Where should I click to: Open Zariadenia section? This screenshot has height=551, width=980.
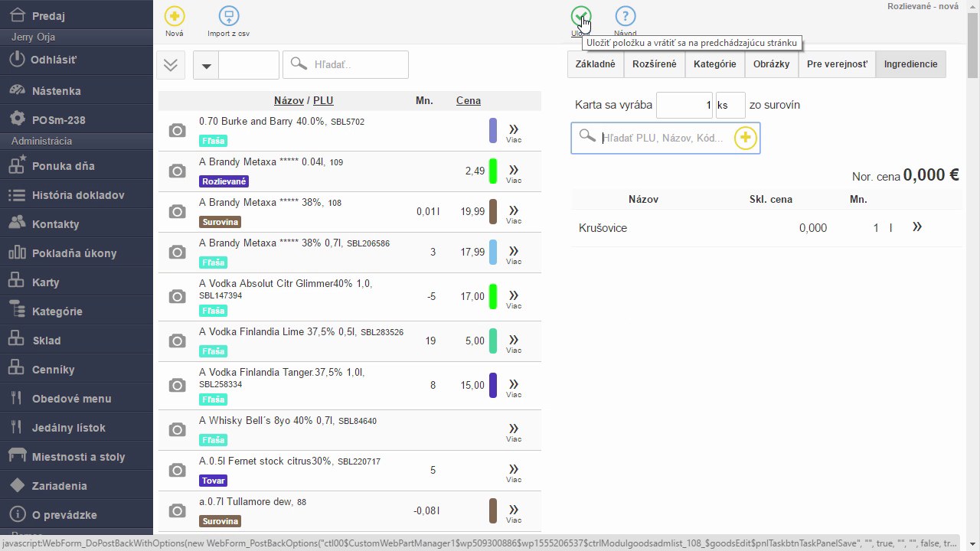click(x=77, y=485)
